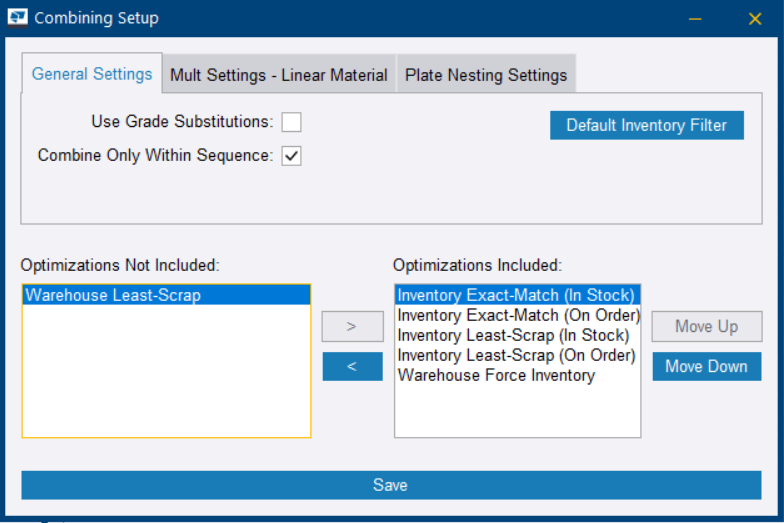Switch to General Settings tab

click(x=92, y=74)
